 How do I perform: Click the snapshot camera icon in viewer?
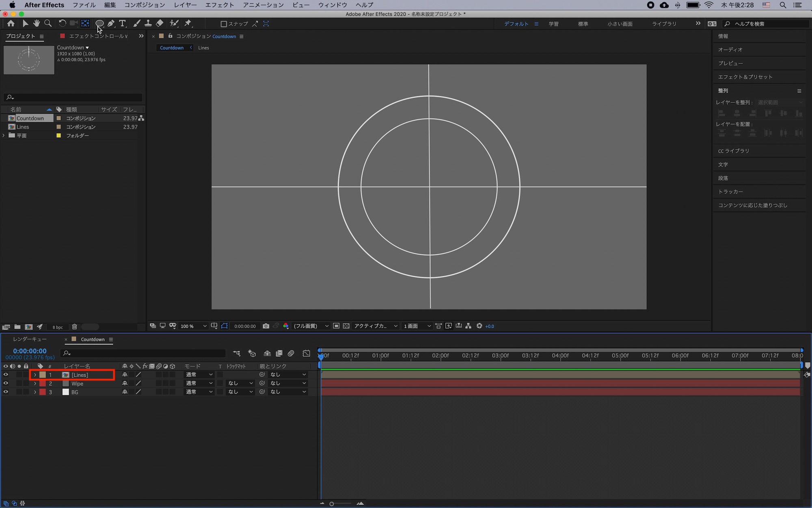point(266,326)
